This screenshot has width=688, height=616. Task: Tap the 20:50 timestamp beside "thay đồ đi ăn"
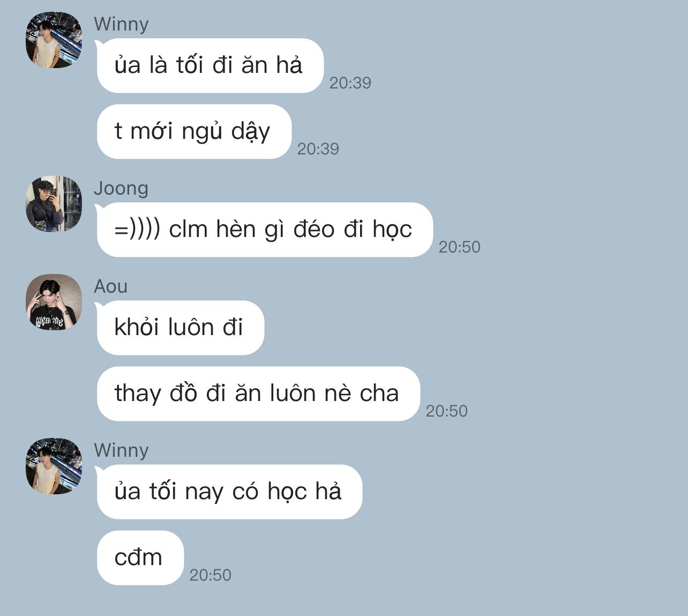tap(446, 411)
